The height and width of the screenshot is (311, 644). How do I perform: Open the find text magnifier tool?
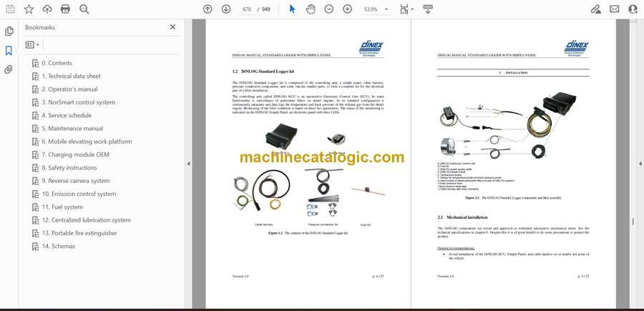click(84, 9)
